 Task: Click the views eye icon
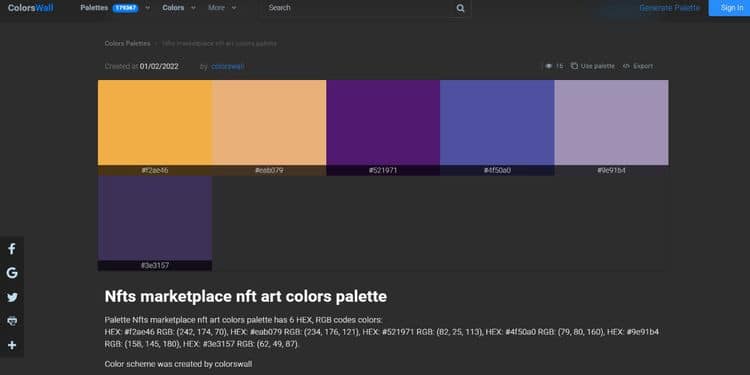pos(549,66)
